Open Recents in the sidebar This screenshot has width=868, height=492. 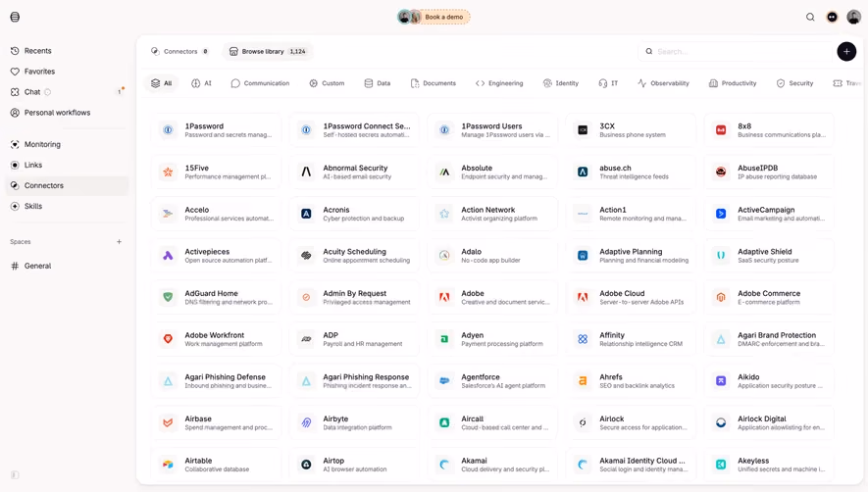(x=37, y=51)
